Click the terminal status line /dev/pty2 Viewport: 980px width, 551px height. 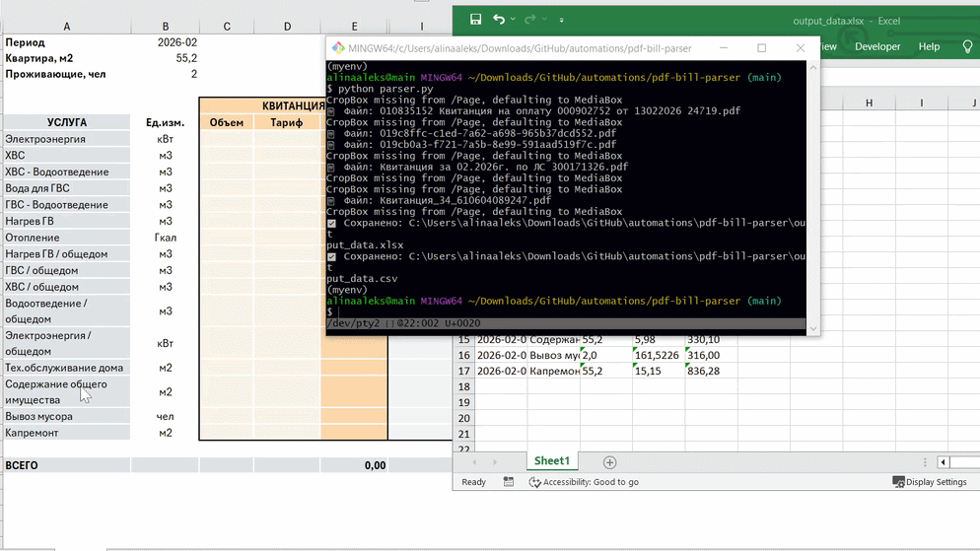point(566,323)
